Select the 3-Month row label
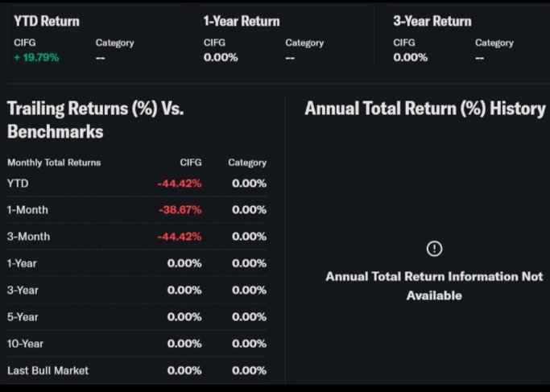 (x=28, y=237)
